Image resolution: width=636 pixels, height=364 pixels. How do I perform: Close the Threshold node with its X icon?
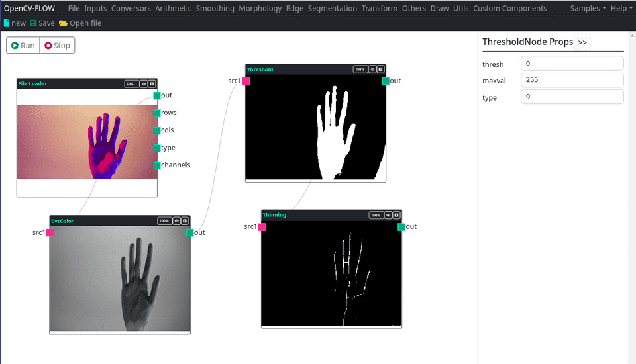coord(381,69)
